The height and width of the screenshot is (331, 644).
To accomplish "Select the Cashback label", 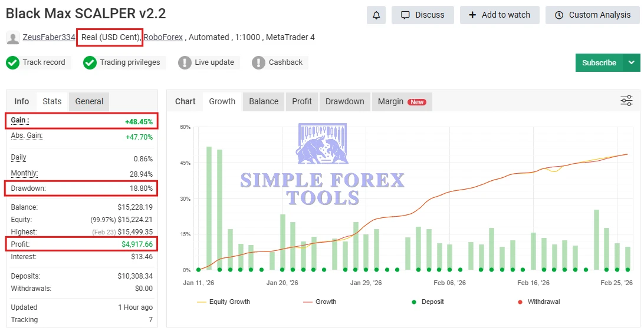I will click(285, 62).
